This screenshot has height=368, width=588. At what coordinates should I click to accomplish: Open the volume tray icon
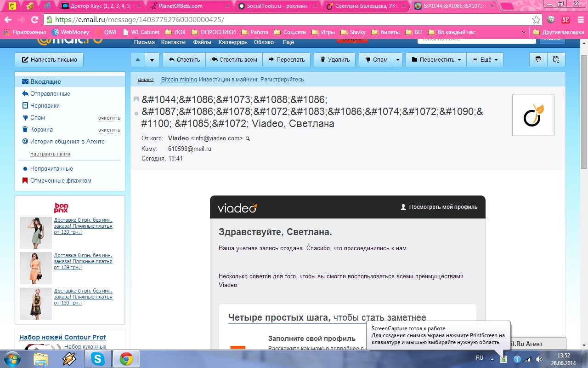coord(539,359)
